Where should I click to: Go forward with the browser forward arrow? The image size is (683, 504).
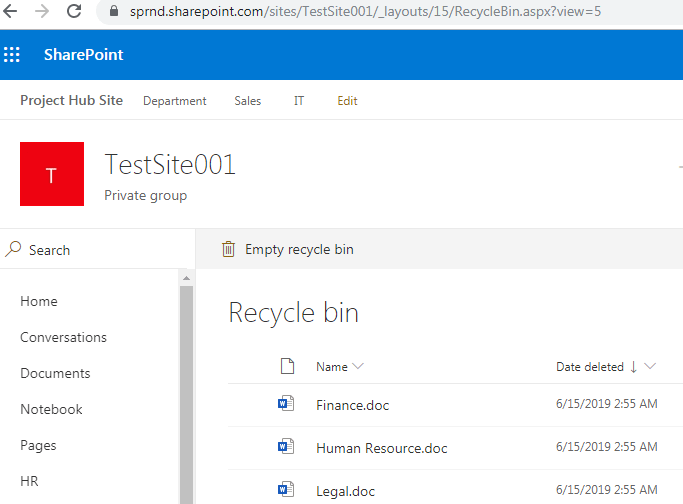pyautogui.click(x=42, y=11)
